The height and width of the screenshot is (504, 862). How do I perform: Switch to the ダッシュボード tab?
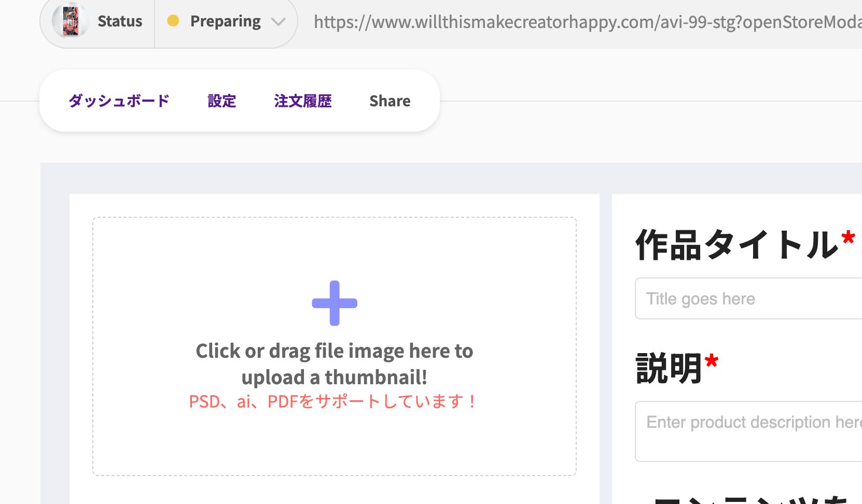tap(119, 101)
